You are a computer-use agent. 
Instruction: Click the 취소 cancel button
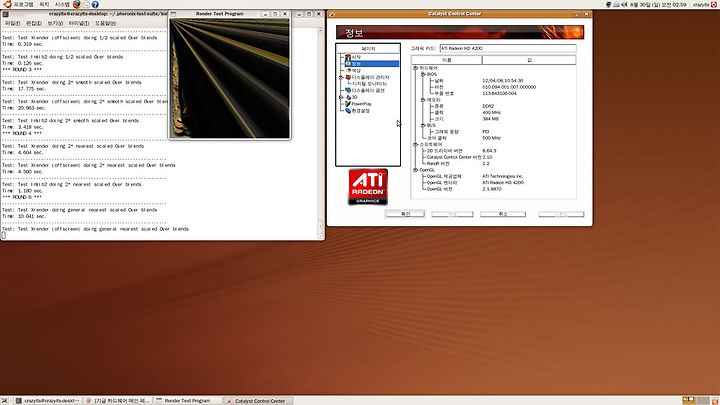tap(503, 214)
